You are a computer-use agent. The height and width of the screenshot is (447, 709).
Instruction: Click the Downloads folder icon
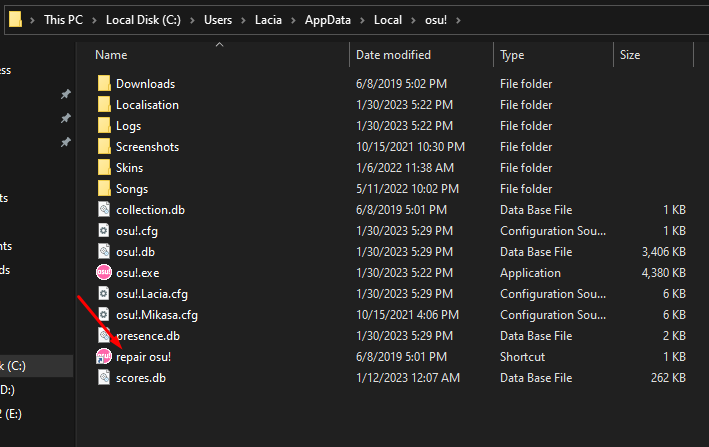pyautogui.click(x=104, y=84)
